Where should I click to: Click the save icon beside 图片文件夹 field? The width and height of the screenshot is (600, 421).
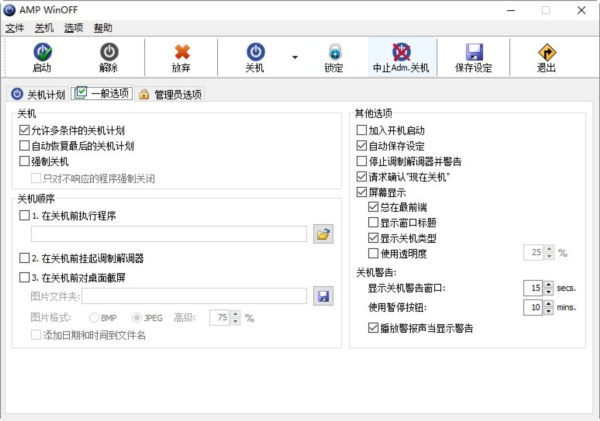(323, 296)
